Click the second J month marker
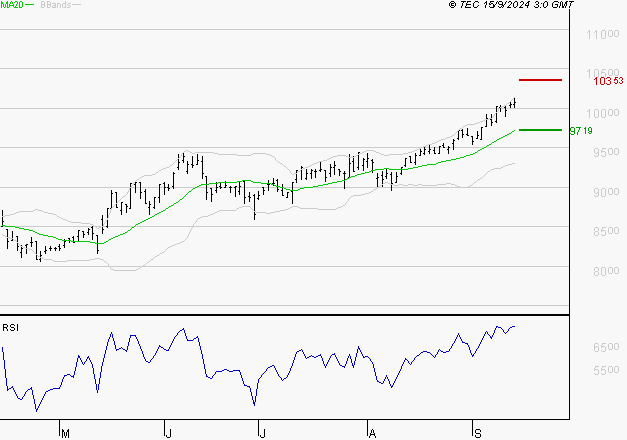 coord(262,433)
